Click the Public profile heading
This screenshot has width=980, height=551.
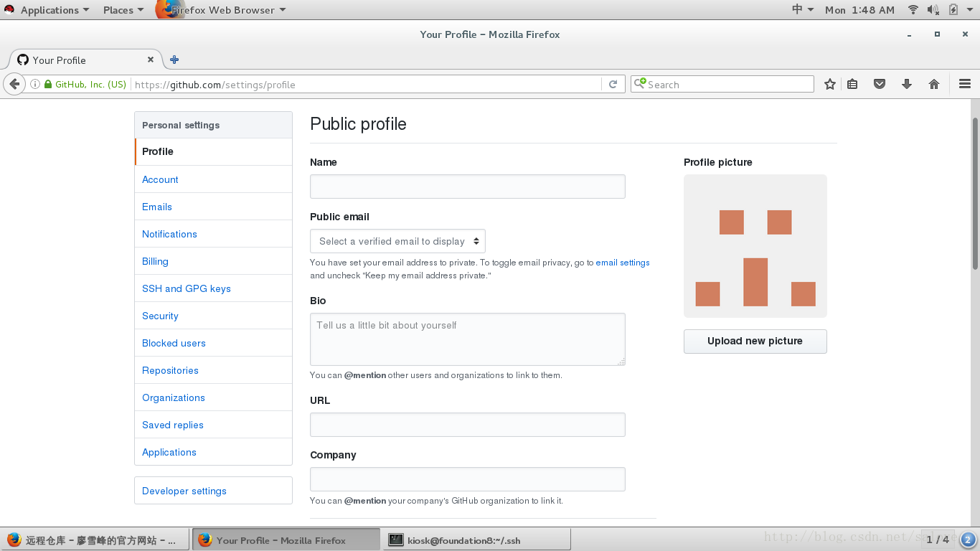coord(358,124)
